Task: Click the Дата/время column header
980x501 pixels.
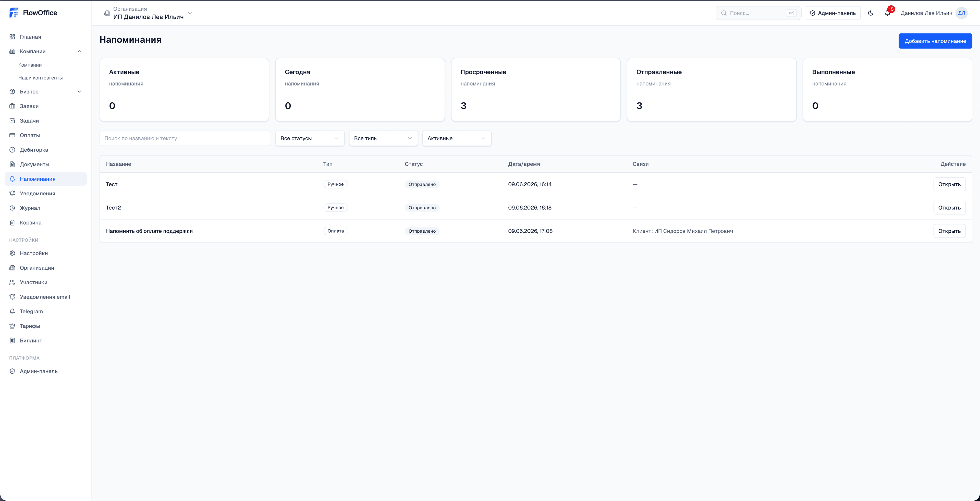Action: tap(524, 164)
